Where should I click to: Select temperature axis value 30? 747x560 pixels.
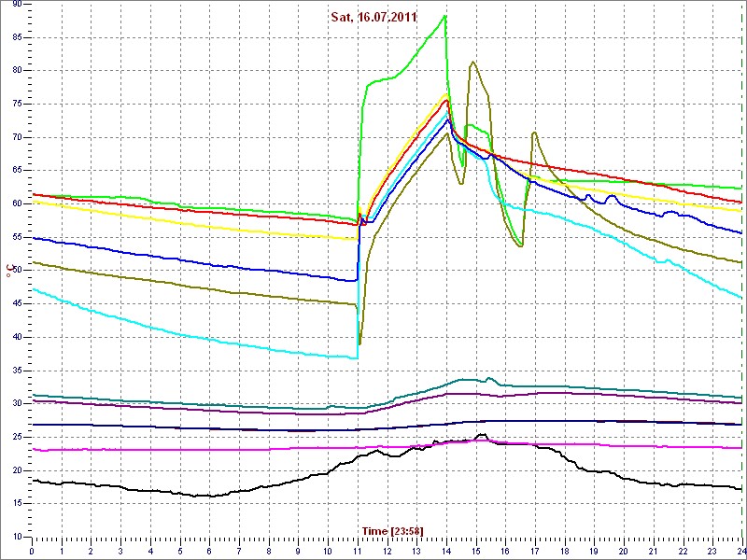pos(17,404)
